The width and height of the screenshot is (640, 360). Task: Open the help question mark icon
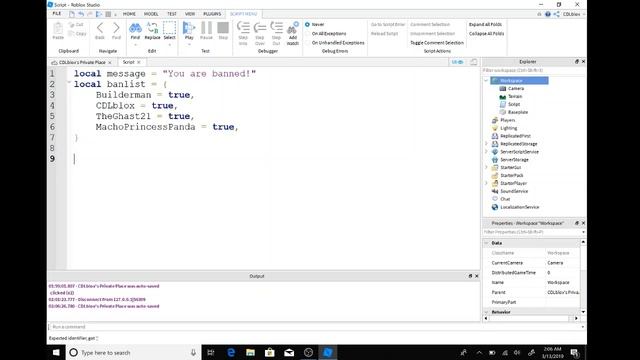(x=548, y=14)
